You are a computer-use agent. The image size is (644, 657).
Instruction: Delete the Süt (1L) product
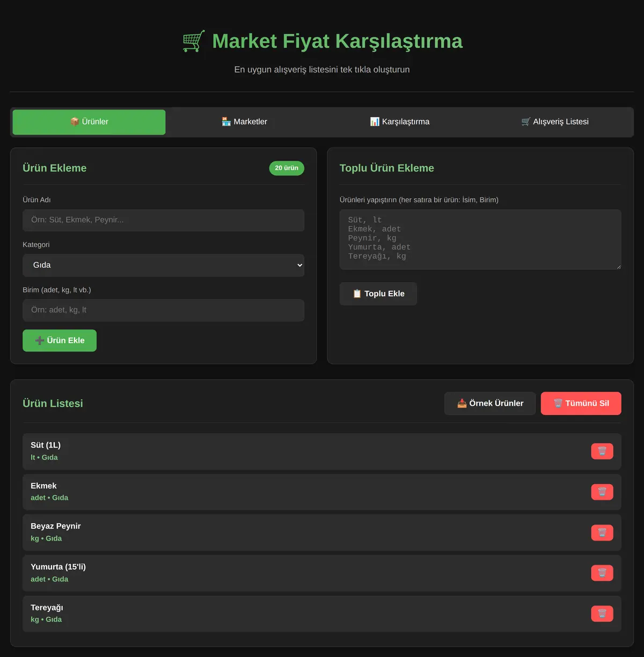602,451
